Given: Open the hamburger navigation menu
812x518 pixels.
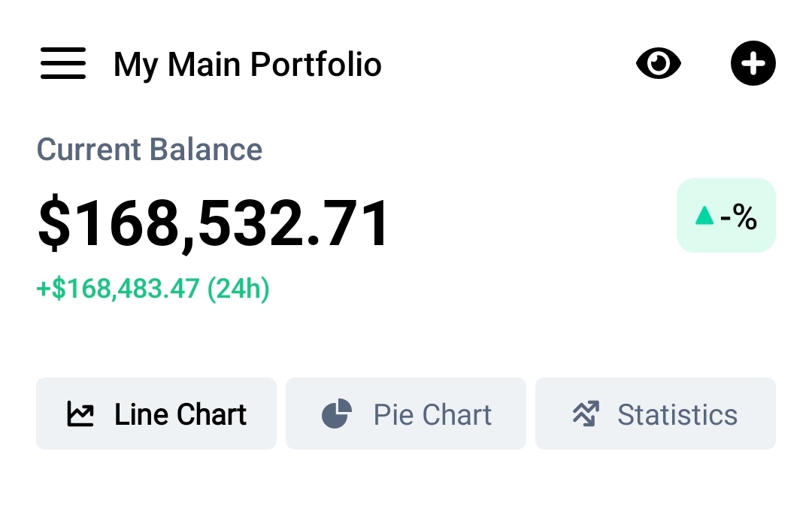Looking at the screenshot, I should [63, 63].
